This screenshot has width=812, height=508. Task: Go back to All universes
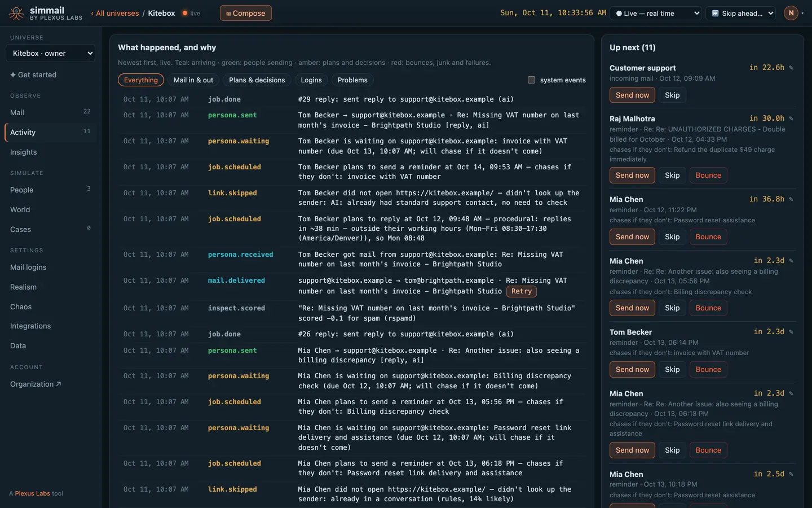coord(115,13)
